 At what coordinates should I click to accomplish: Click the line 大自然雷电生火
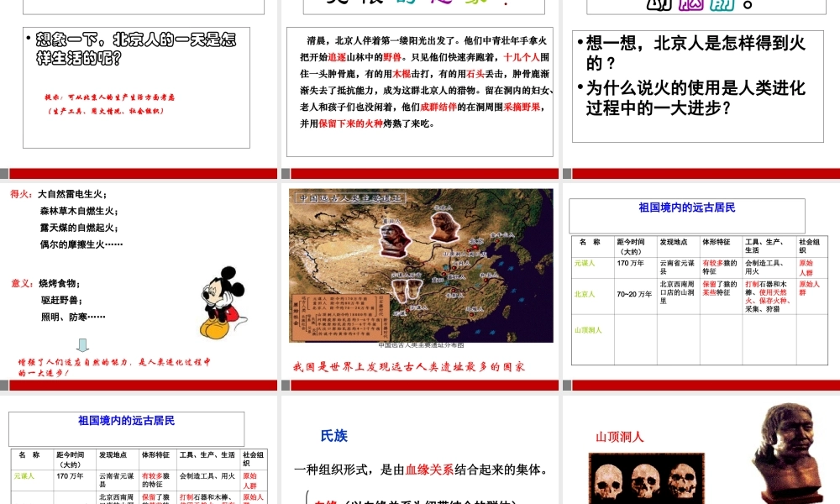click(72, 194)
